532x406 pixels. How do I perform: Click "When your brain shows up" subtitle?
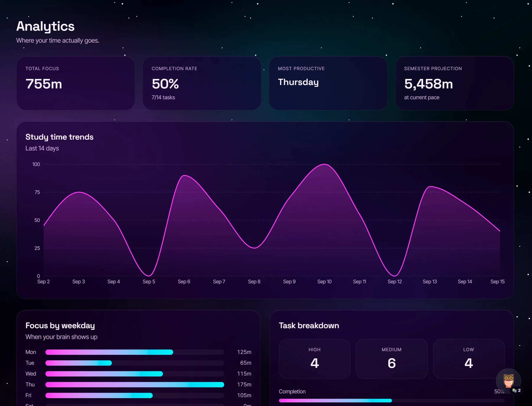(x=61, y=337)
